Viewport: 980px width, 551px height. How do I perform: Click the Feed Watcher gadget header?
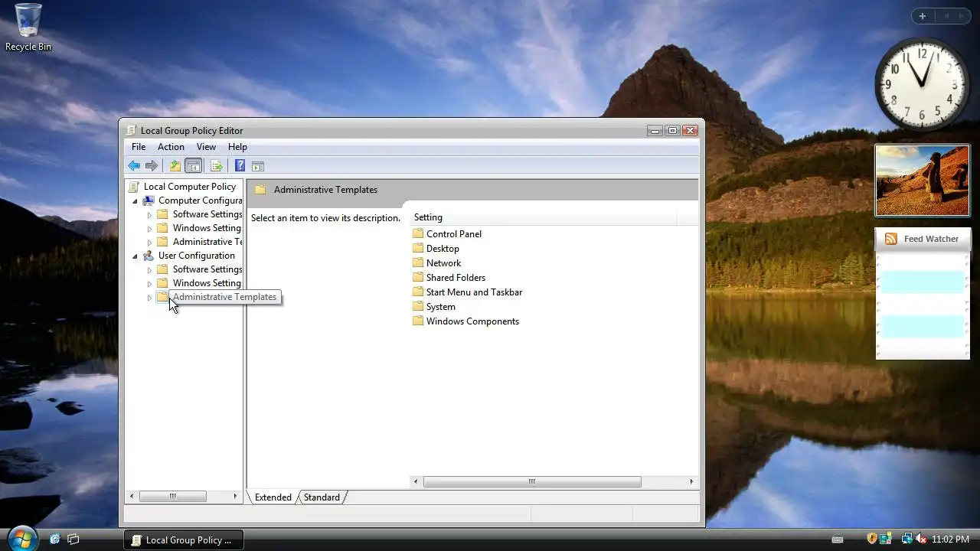click(x=923, y=239)
